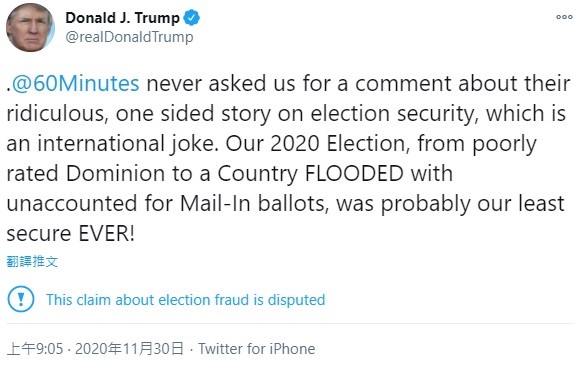Click the 翻譯推文 translate tweet link
Image resolution: width=582 pixels, height=370 pixels.
[x=32, y=262]
